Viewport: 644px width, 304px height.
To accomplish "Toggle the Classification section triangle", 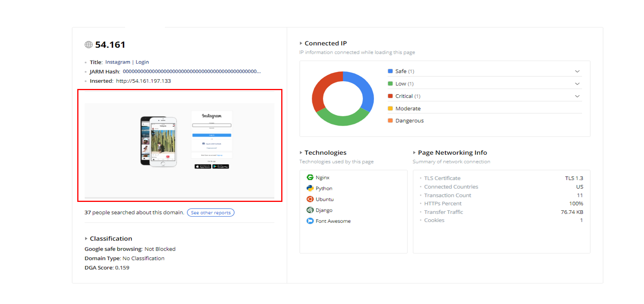I will (86, 239).
